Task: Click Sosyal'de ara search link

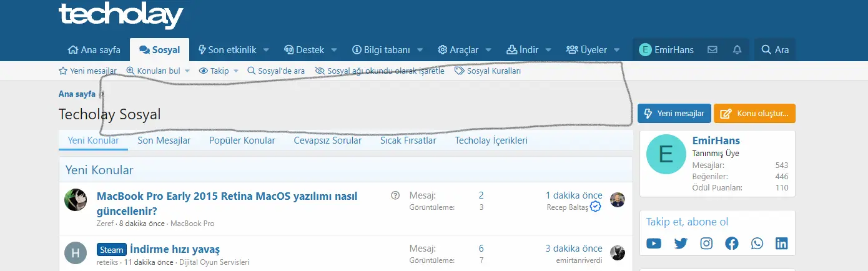Action: click(277, 71)
